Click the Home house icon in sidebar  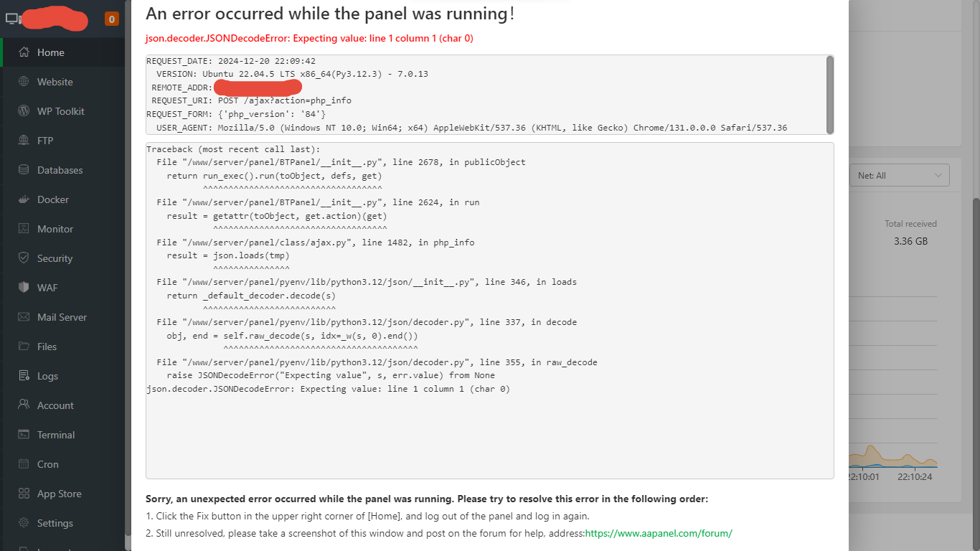[24, 52]
